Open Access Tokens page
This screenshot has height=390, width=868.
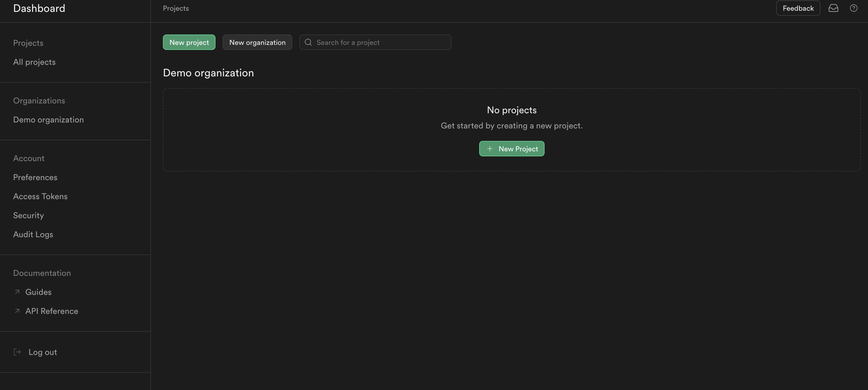(x=40, y=196)
